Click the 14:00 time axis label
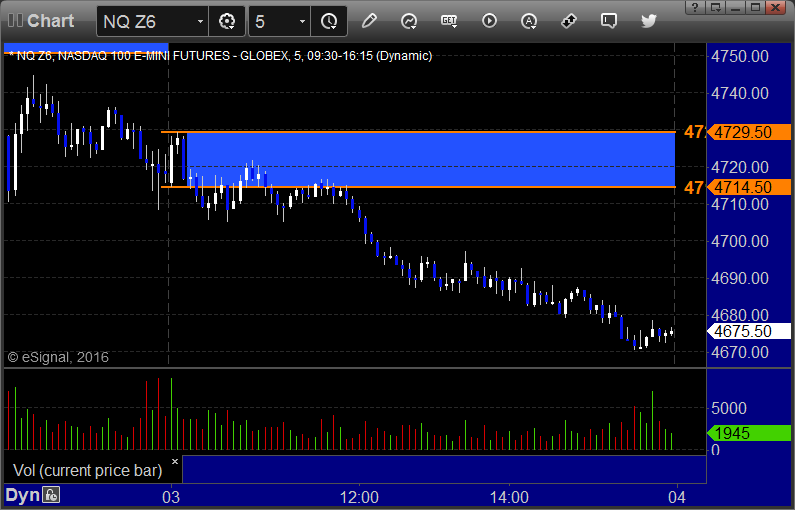The image size is (795, 510). coord(509,497)
